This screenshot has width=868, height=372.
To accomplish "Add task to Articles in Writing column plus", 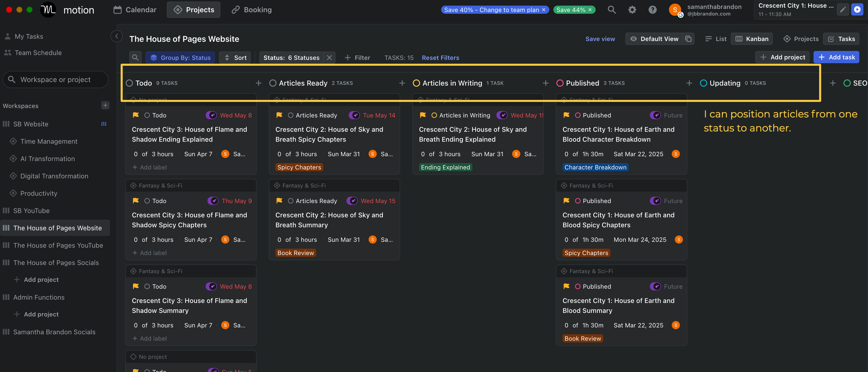I will pyautogui.click(x=545, y=83).
